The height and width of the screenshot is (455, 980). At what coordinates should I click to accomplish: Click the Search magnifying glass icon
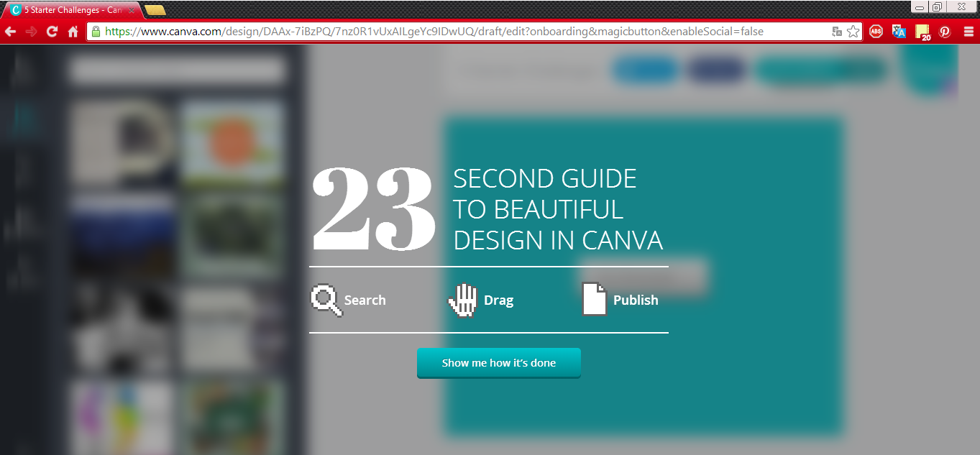326,300
